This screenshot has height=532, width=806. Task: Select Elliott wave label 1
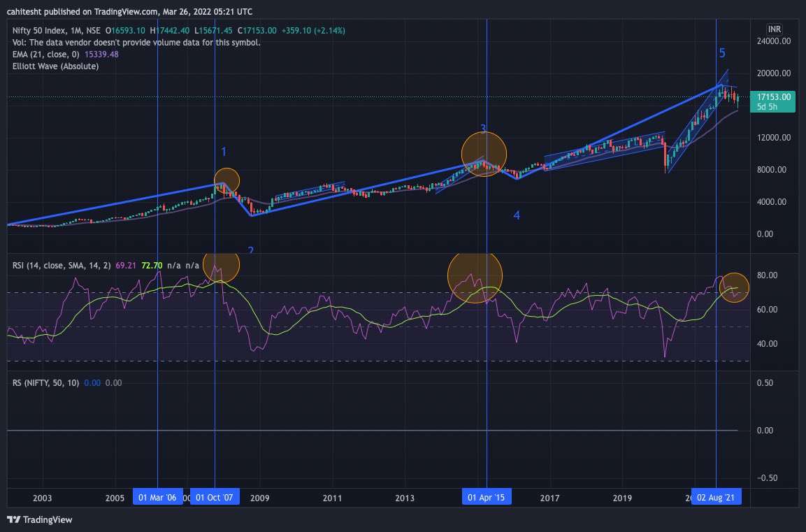click(224, 152)
